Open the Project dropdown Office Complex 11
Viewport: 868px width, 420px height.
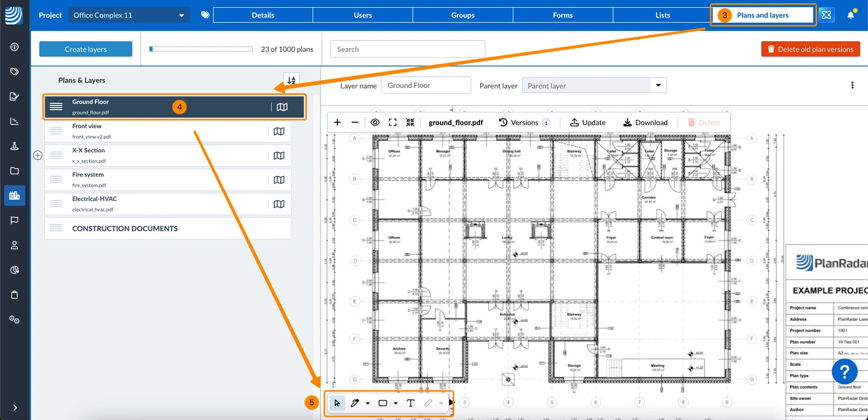[x=129, y=15]
